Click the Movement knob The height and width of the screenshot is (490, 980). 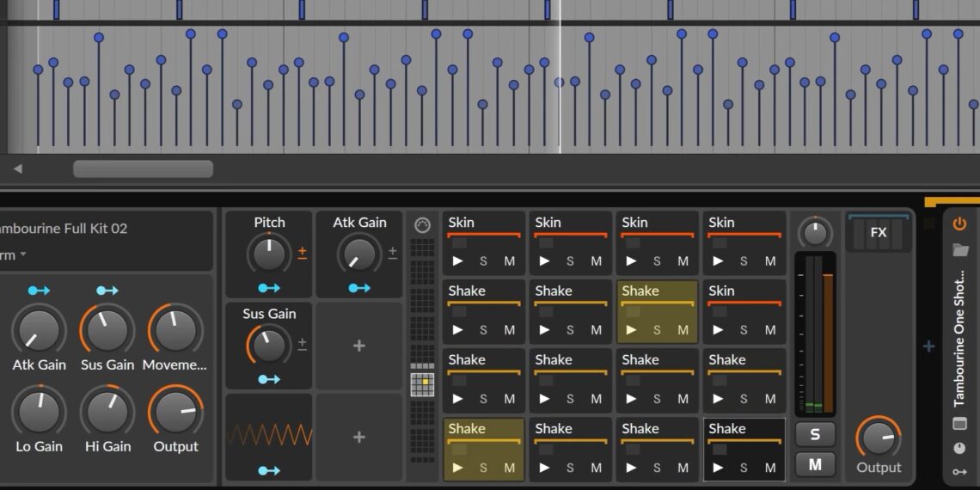click(175, 329)
